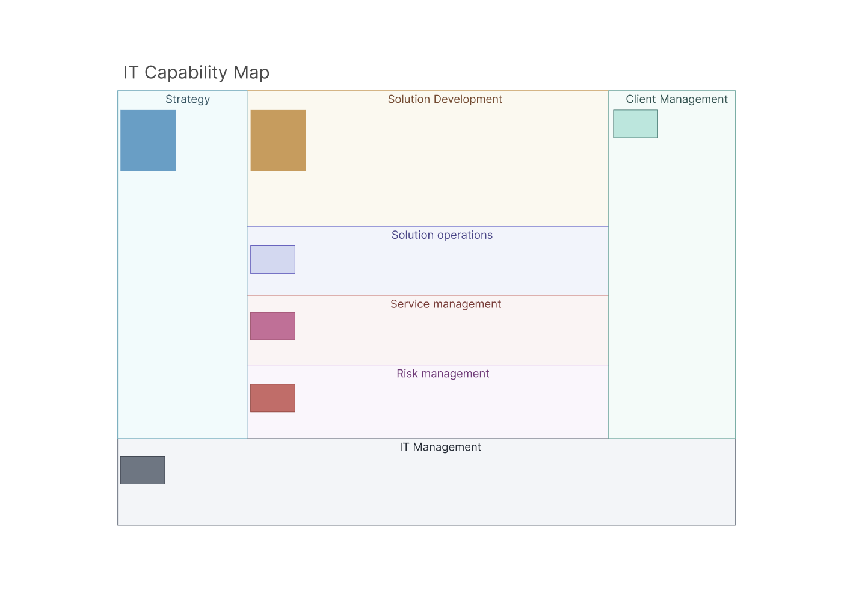853x616 pixels.
Task: Select the pink box in Service management
Action: [273, 326]
